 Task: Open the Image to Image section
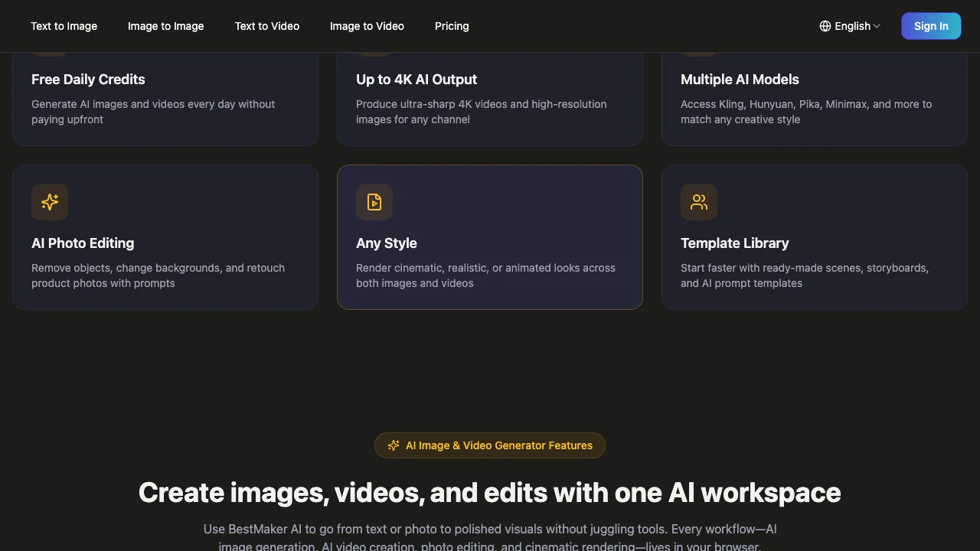coord(165,25)
